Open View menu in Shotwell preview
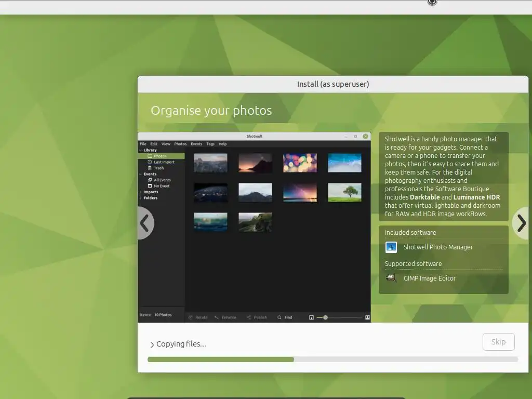Screen dimensions: 532x399 [x=166, y=144]
